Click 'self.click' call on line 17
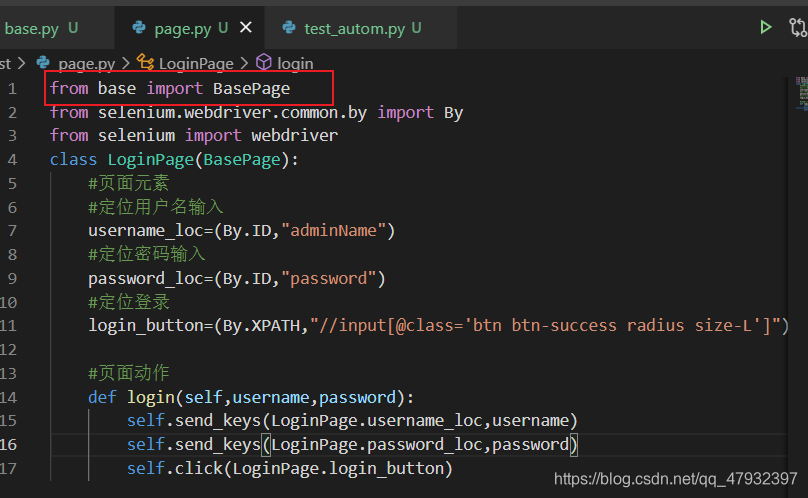The height and width of the screenshot is (498, 808). click(175, 468)
